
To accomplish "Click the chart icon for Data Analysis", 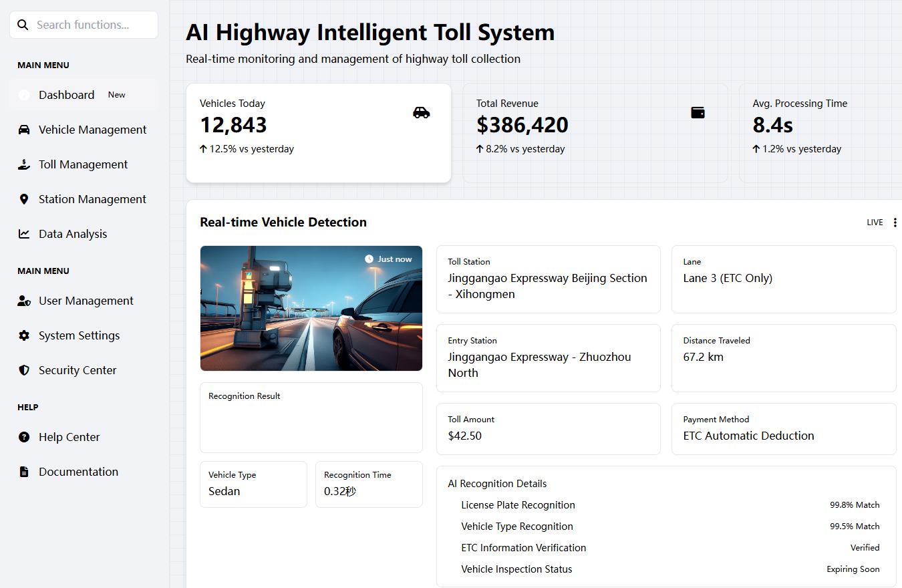I will 24,234.
